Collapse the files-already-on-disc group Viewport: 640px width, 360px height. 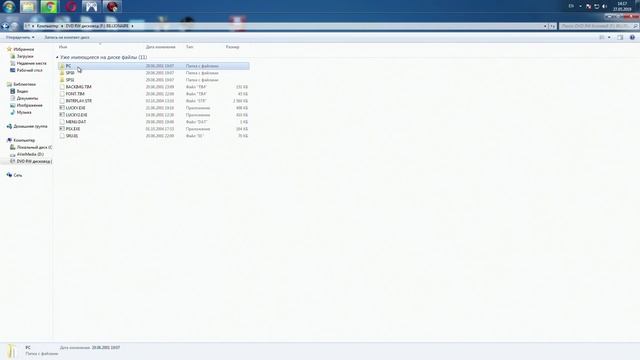(x=57, y=57)
